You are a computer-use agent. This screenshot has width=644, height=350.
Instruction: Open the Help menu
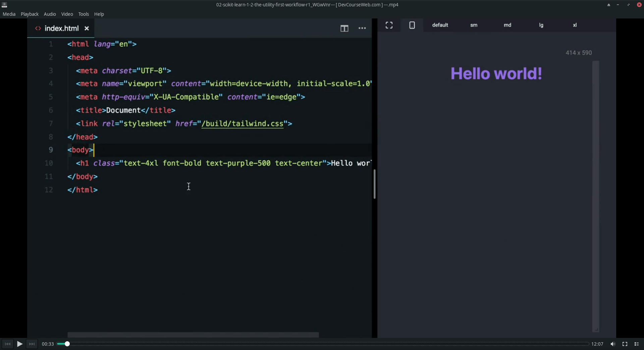[x=99, y=14]
